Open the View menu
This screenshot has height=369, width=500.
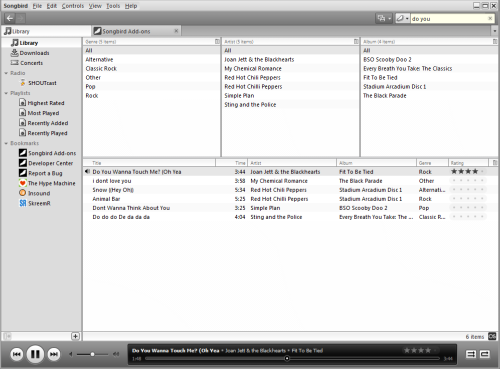tap(95, 6)
